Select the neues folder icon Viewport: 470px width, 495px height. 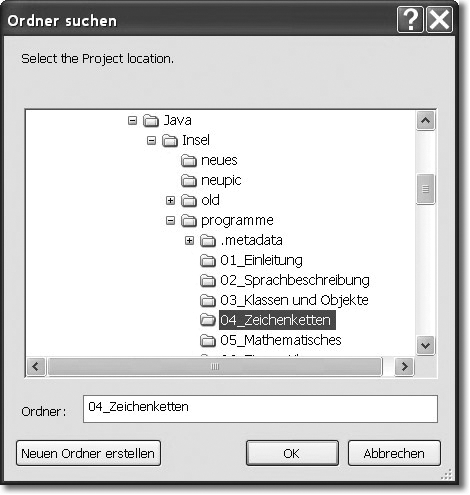(189, 160)
